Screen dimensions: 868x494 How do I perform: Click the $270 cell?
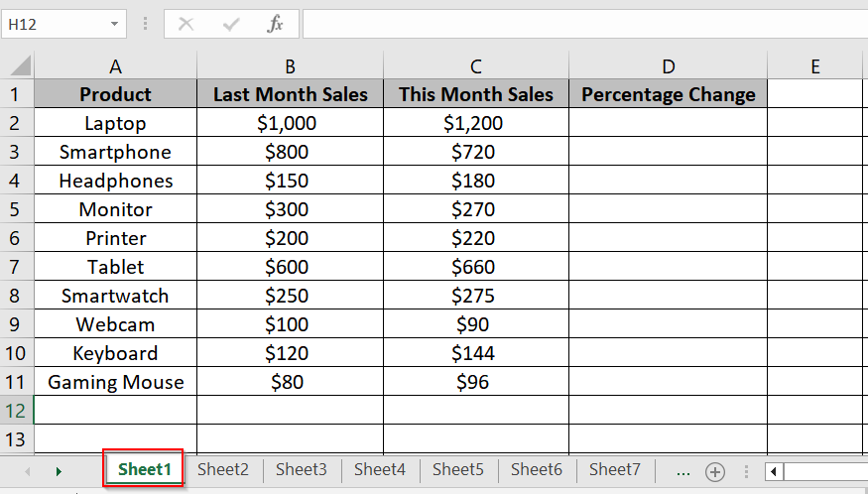tap(476, 209)
